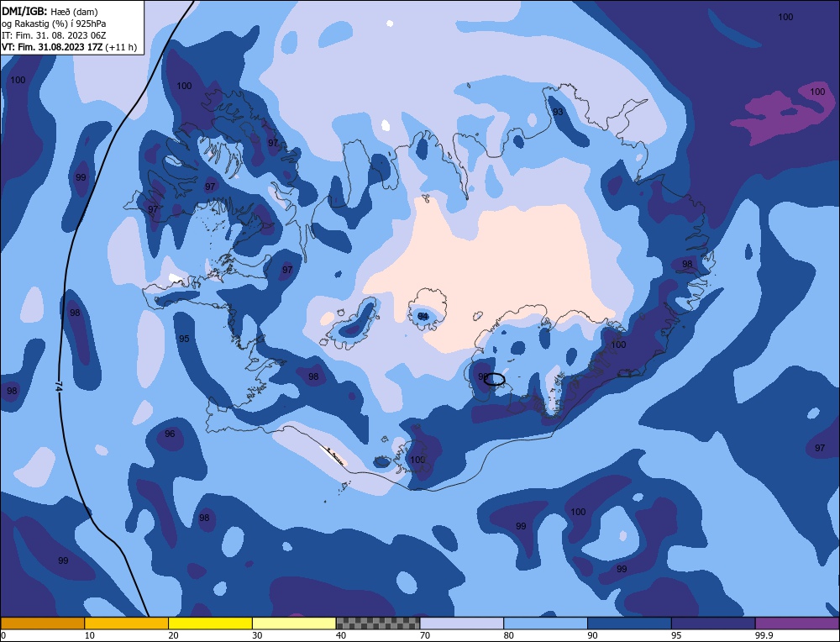Image resolution: width=840 pixels, height=642 pixels.
Task: Click the 'og Rakastig (%) í 925hPa' line
Action: (x=54, y=23)
